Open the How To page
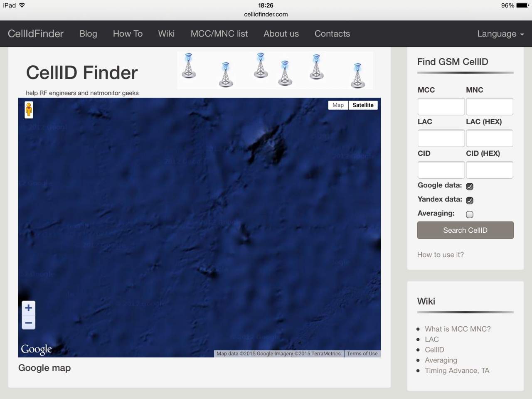The height and width of the screenshot is (399, 532). (x=128, y=34)
